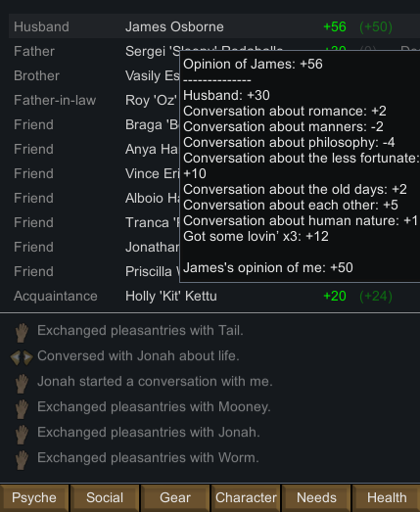Open the Needs tab
420x512 pixels.
tap(316, 498)
